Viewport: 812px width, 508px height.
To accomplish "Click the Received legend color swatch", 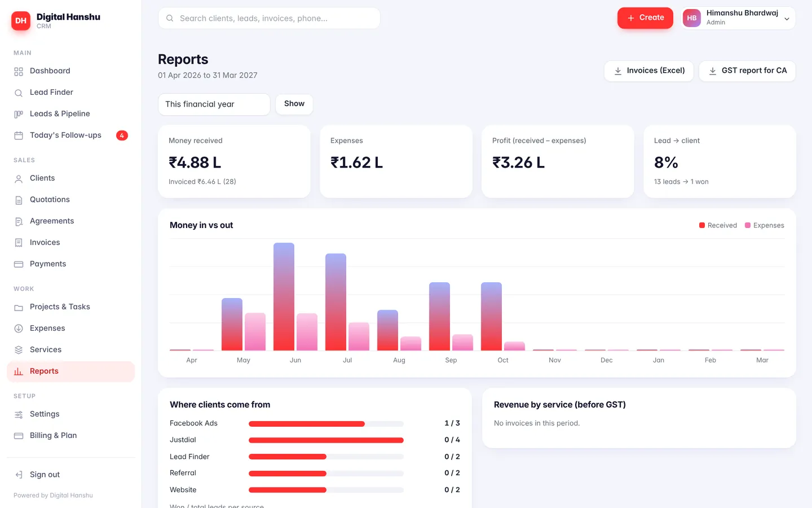I will 702,225.
